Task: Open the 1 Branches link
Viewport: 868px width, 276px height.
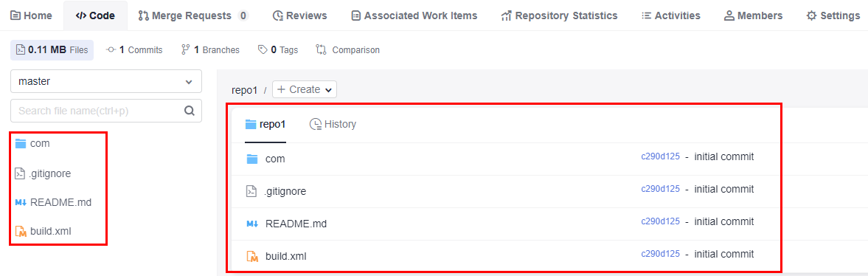Action: point(210,50)
